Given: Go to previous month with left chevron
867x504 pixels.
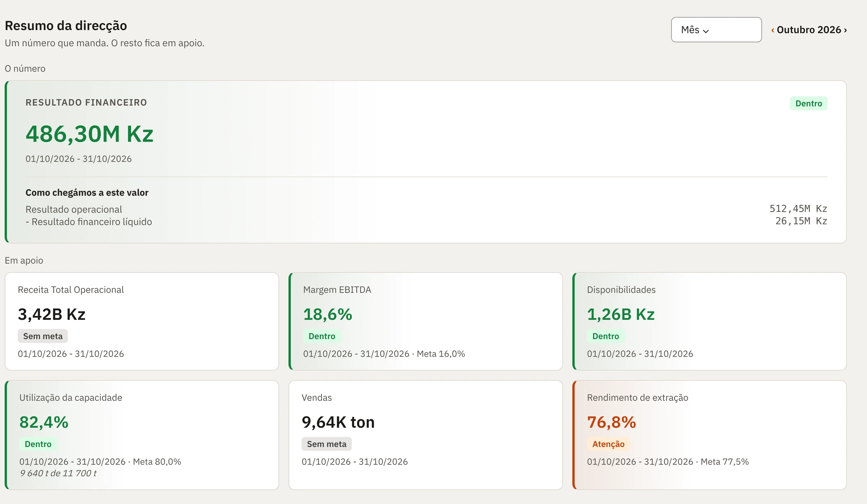Looking at the screenshot, I should (773, 30).
